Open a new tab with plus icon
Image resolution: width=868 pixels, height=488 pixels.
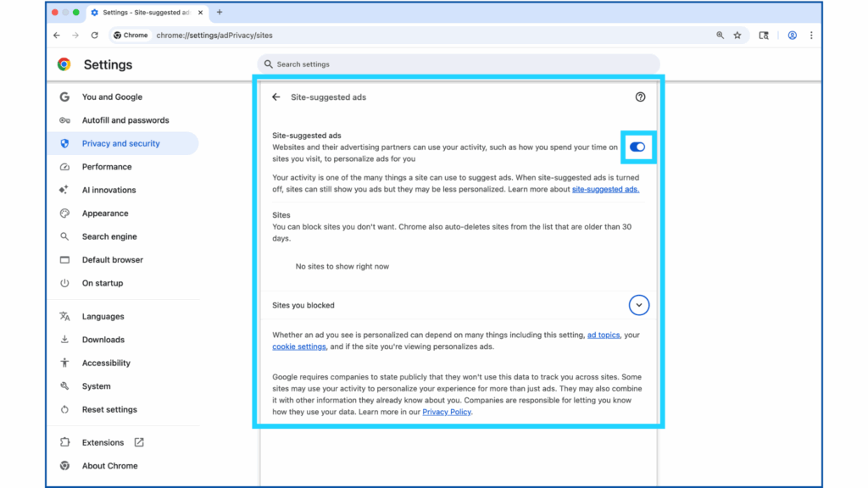pos(220,13)
